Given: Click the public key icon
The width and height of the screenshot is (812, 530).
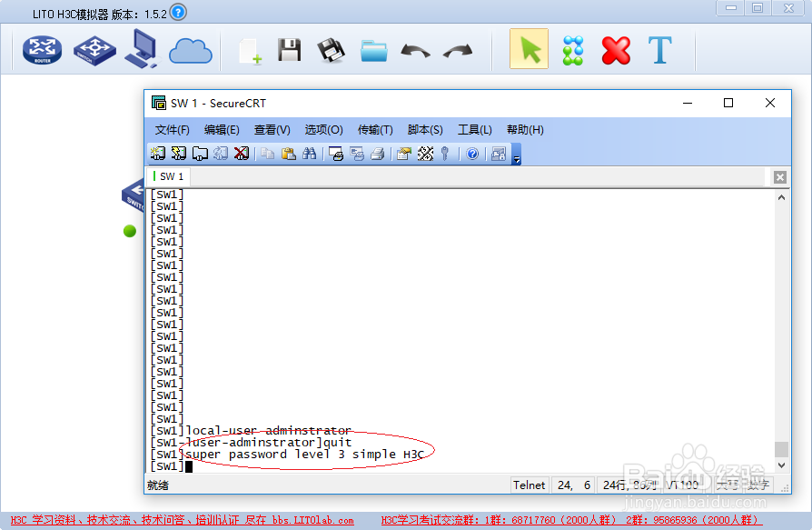Looking at the screenshot, I should point(444,154).
